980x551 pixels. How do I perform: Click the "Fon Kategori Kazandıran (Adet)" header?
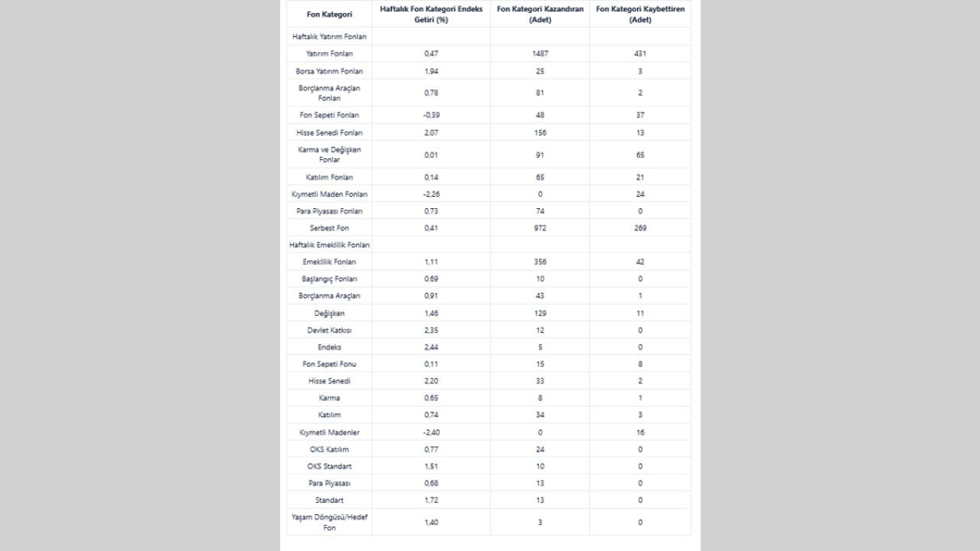[540, 15]
